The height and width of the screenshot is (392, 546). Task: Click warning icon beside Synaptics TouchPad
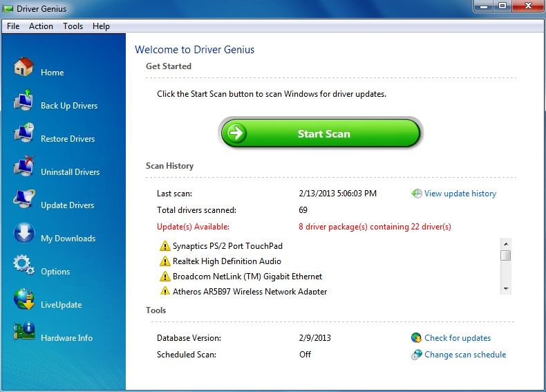pyautogui.click(x=164, y=245)
